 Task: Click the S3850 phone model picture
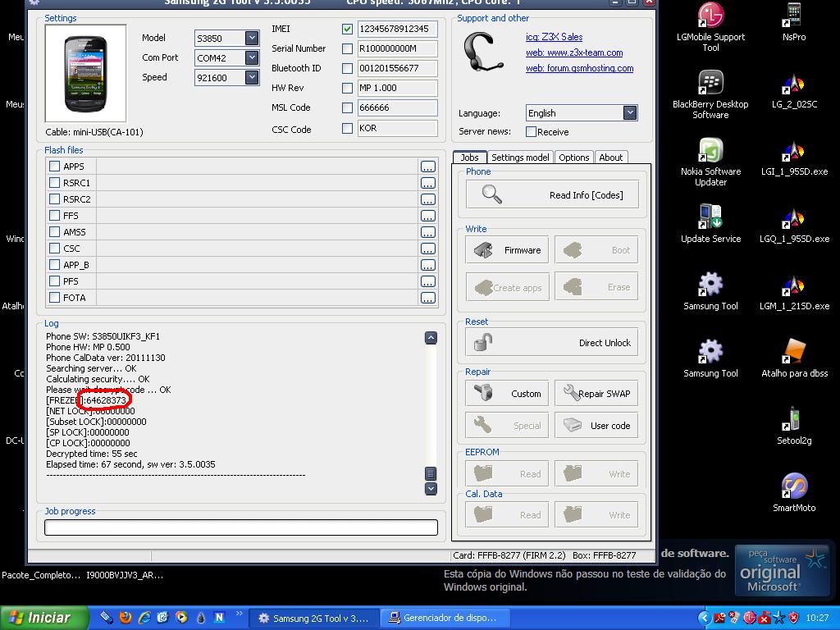85,73
